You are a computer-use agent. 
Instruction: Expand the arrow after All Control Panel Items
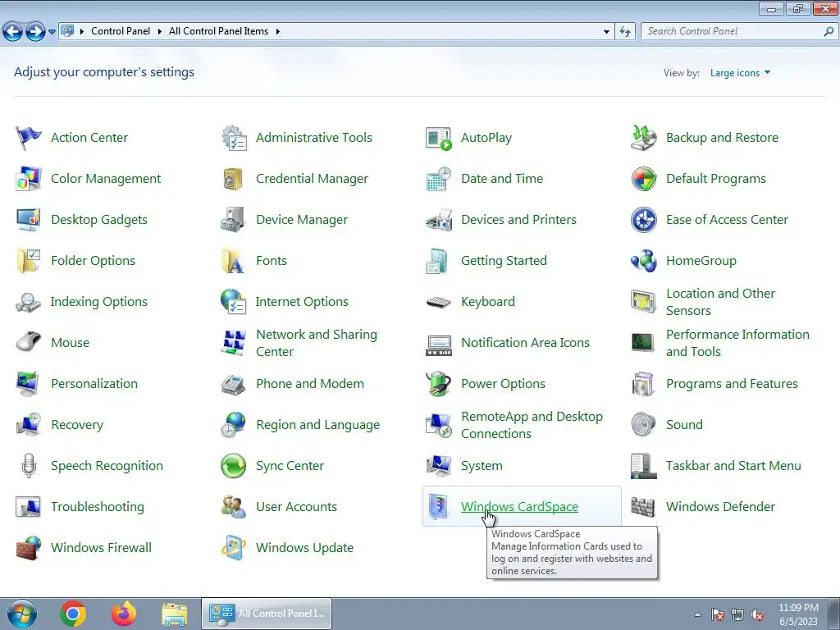(x=277, y=32)
